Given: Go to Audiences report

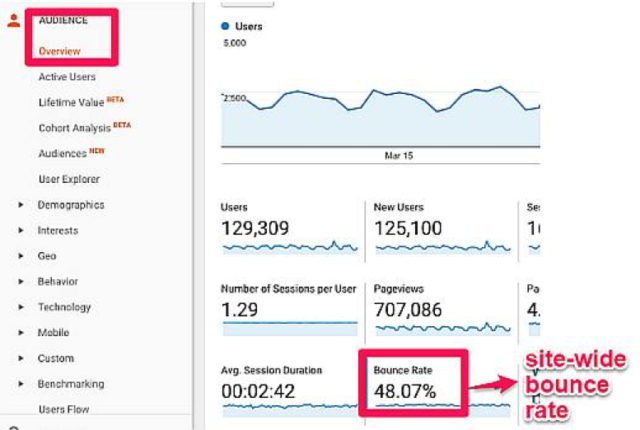Looking at the screenshot, I should pos(64,154).
